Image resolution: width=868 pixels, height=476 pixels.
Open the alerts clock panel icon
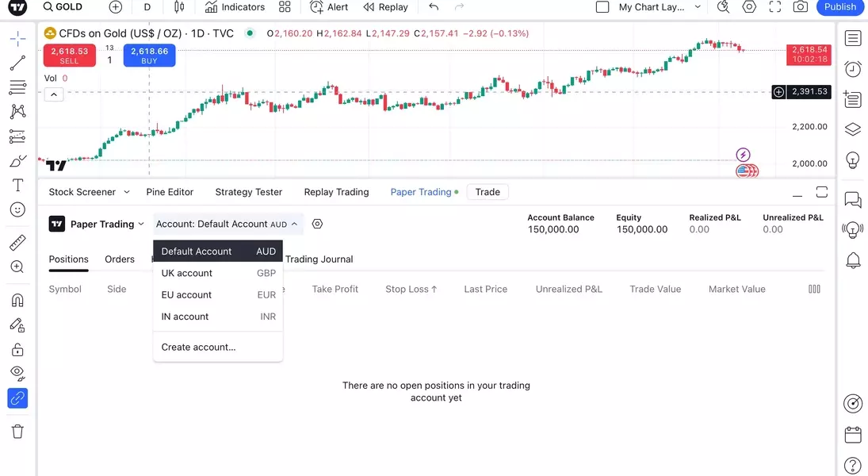tap(853, 69)
